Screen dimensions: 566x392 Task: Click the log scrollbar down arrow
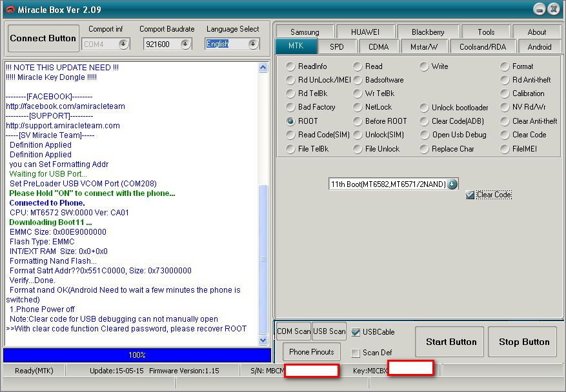click(263, 340)
